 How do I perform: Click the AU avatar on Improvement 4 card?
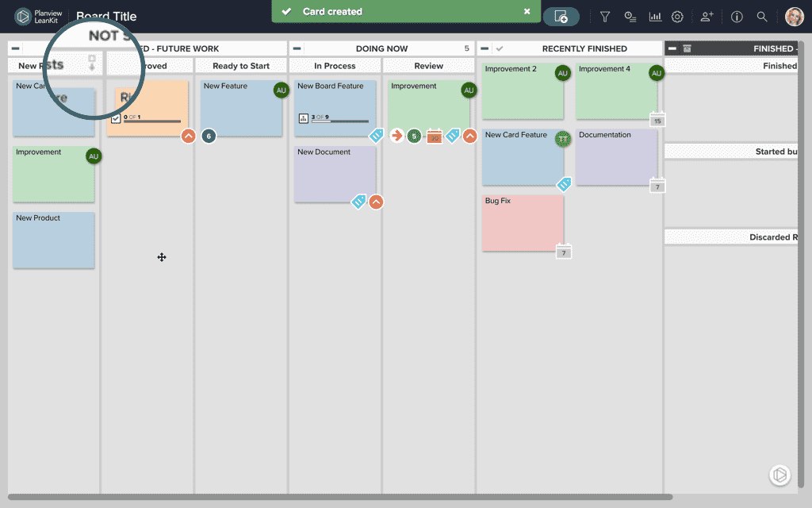tap(657, 73)
